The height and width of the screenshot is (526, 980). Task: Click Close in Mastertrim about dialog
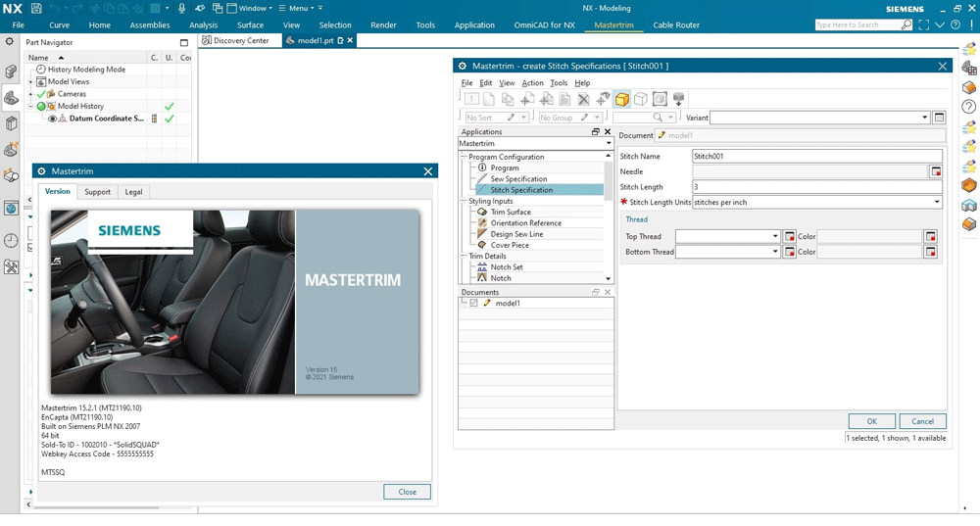pos(407,493)
